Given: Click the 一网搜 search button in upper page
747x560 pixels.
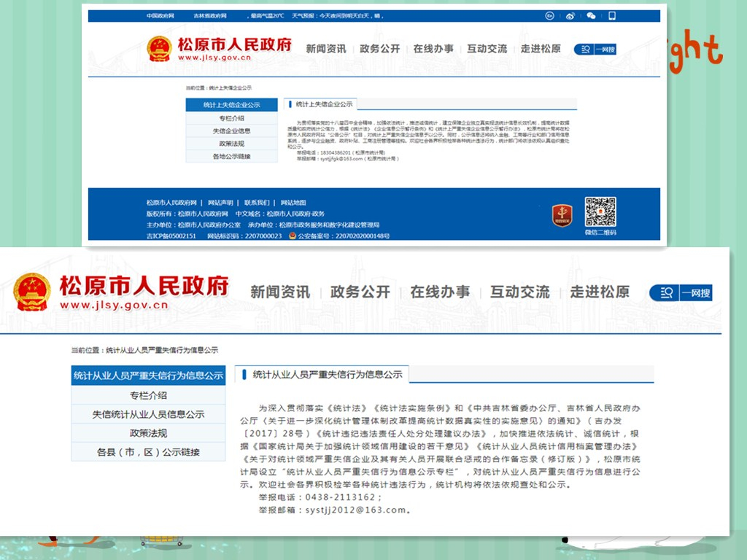Looking at the screenshot, I should click(x=595, y=49).
